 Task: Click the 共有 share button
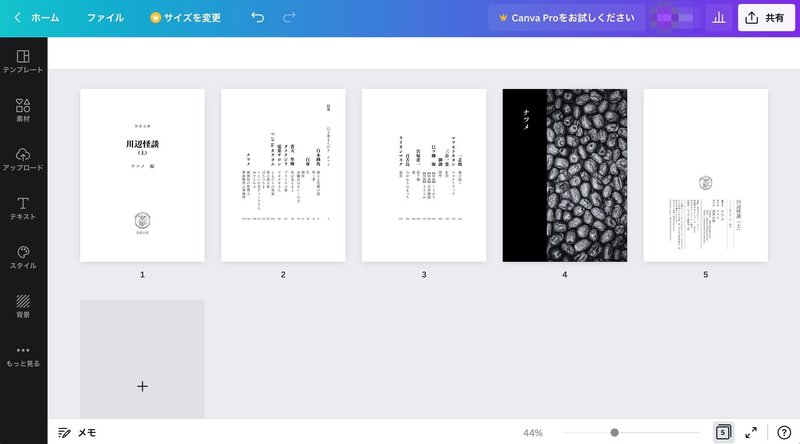766,18
